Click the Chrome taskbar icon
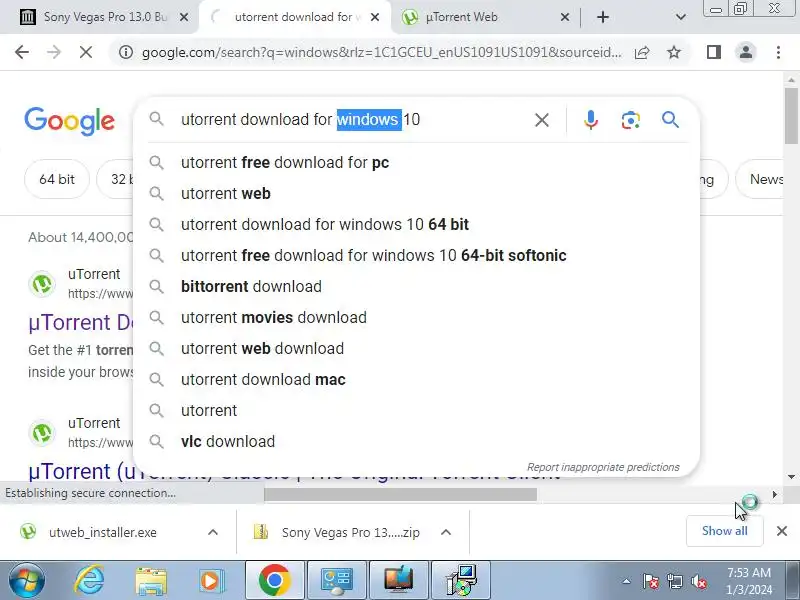The width and height of the screenshot is (800, 600). point(274,581)
